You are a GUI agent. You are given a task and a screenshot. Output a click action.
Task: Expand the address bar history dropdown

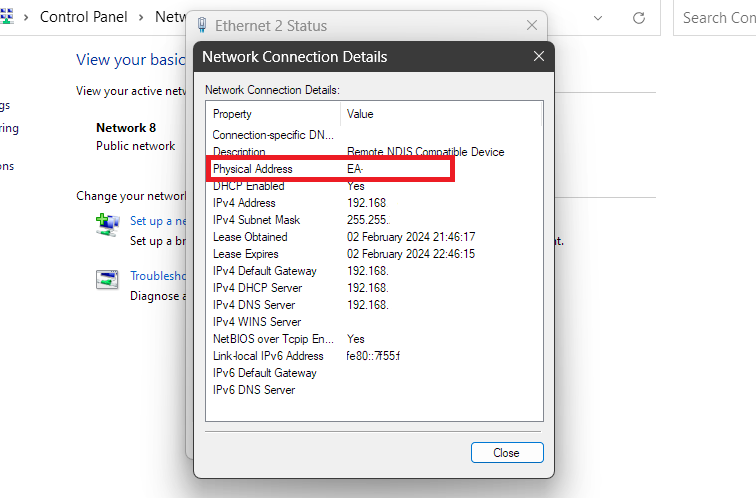pos(598,18)
